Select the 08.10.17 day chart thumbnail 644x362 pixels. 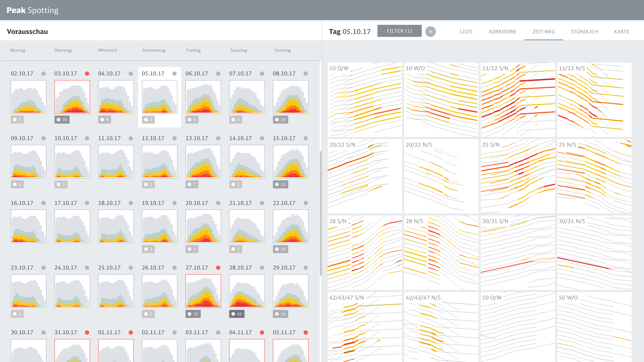[x=291, y=97]
